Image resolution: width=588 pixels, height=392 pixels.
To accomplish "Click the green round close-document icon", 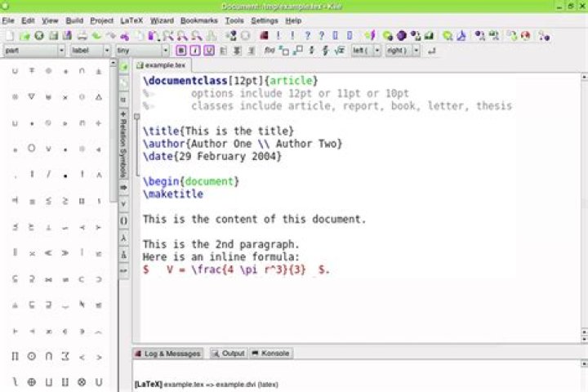I will coord(39,36).
